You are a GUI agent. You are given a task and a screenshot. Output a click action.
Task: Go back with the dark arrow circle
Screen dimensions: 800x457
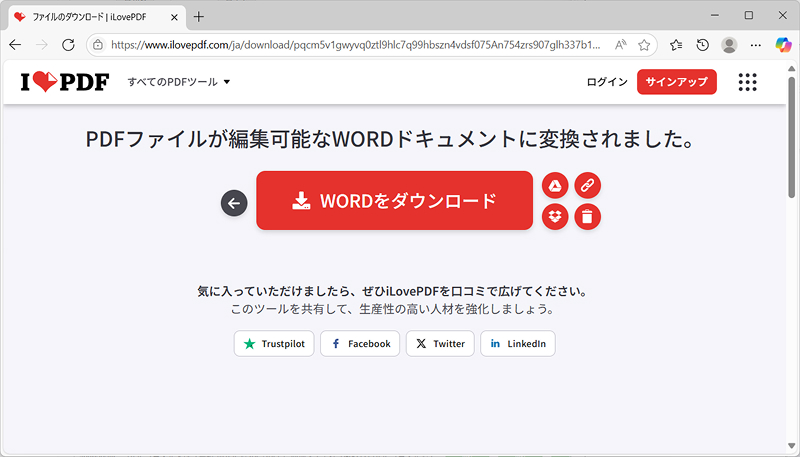click(234, 204)
